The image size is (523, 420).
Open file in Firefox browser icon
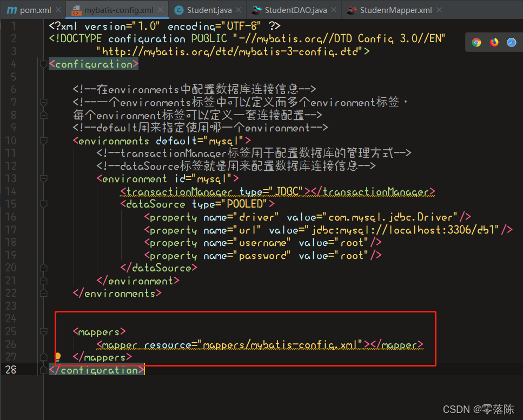pos(494,42)
